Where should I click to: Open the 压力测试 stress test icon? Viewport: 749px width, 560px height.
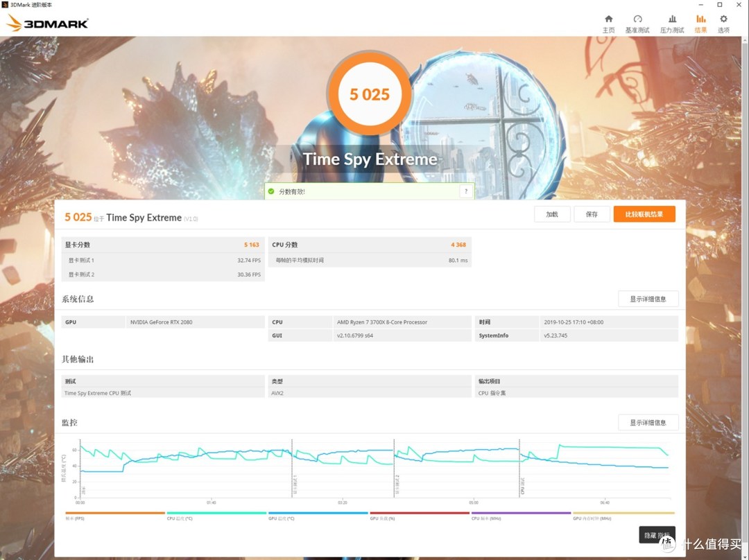(672, 24)
